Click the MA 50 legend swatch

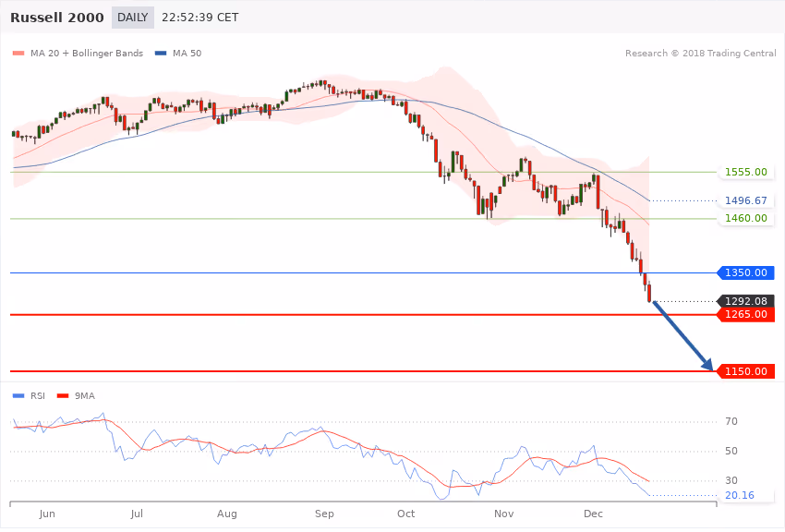(161, 53)
